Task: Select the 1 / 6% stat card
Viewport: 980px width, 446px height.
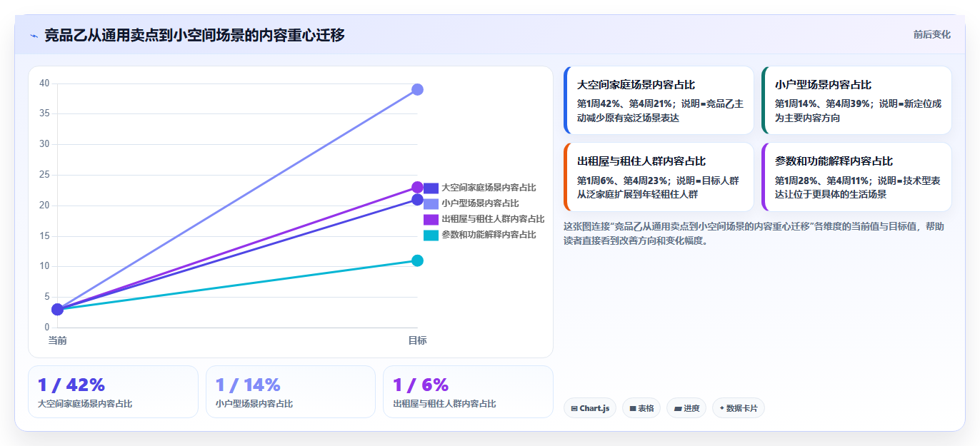Action: (x=468, y=392)
